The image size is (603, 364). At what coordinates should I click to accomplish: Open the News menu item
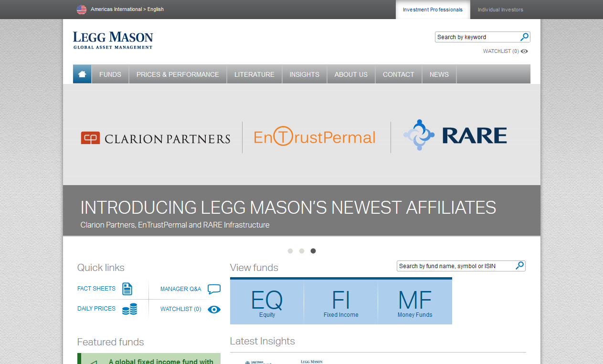(439, 74)
